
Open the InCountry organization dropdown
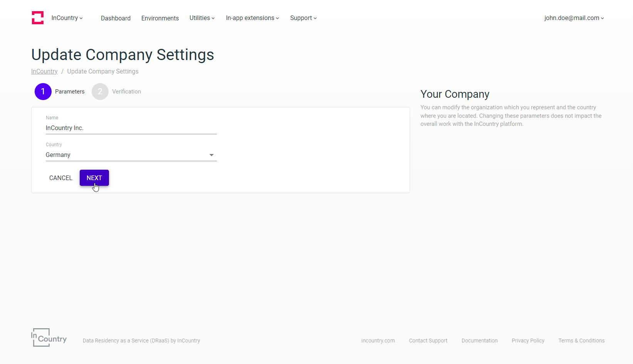(67, 18)
